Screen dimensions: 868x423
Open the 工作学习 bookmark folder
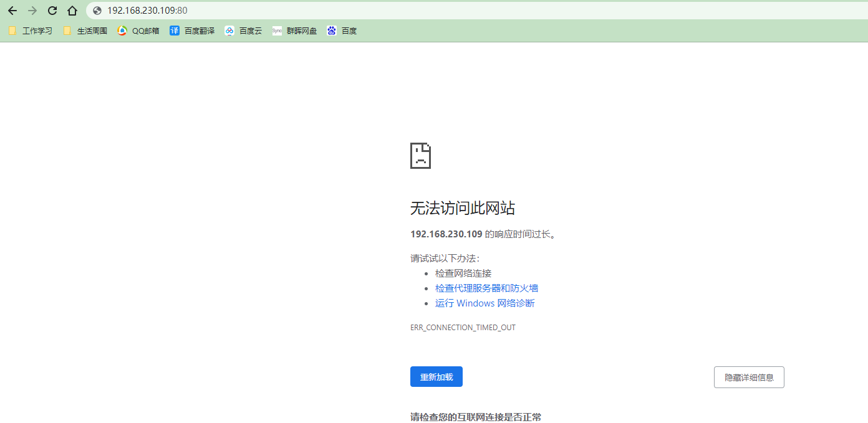pos(30,31)
